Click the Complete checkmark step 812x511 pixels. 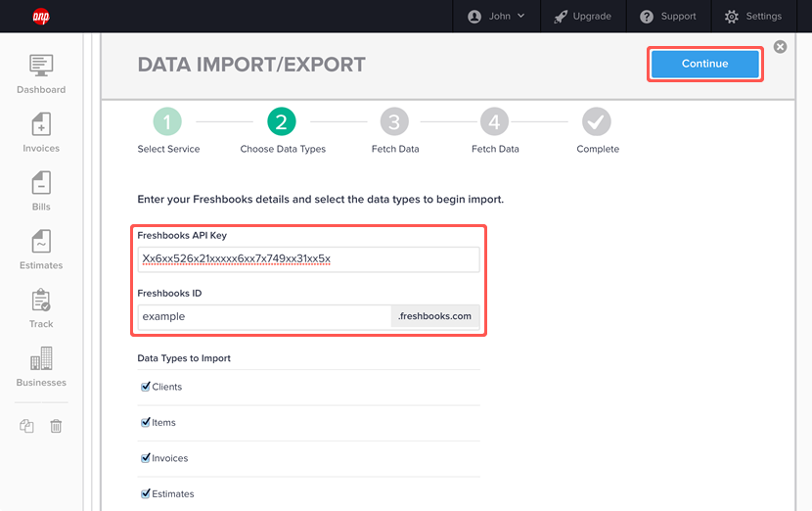(x=597, y=121)
